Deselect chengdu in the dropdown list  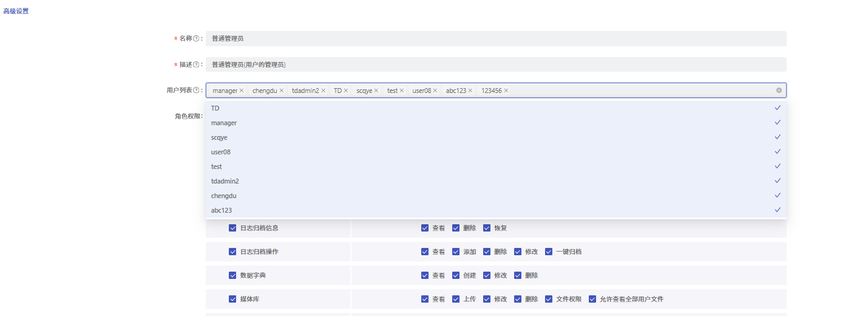coord(496,196)
